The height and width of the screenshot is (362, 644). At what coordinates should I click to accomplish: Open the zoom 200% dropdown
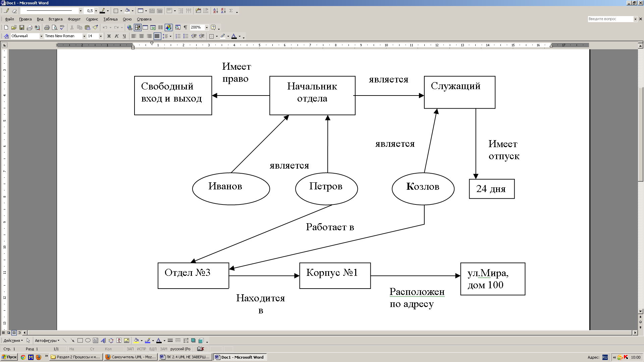point(207,27)
